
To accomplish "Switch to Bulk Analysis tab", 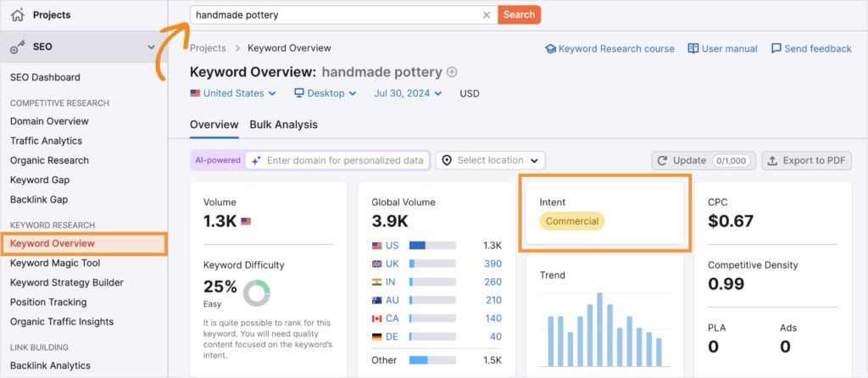I will [x=283, y=125].
